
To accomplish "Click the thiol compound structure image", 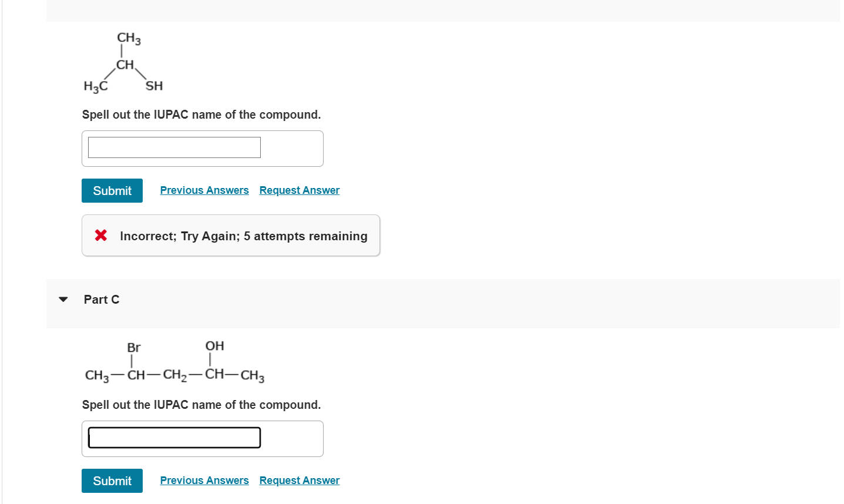I will pos(123,62).
